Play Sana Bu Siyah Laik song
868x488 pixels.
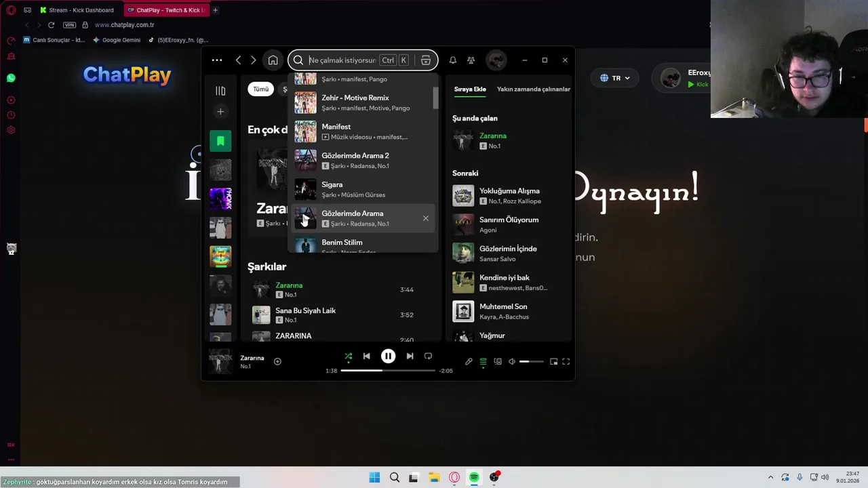[338, 315]
